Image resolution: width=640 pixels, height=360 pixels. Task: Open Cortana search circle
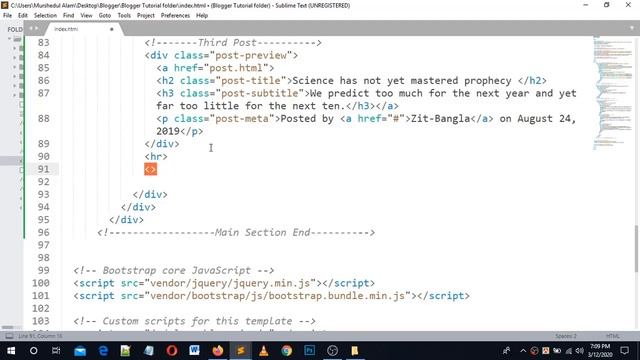tap(33, 351)
